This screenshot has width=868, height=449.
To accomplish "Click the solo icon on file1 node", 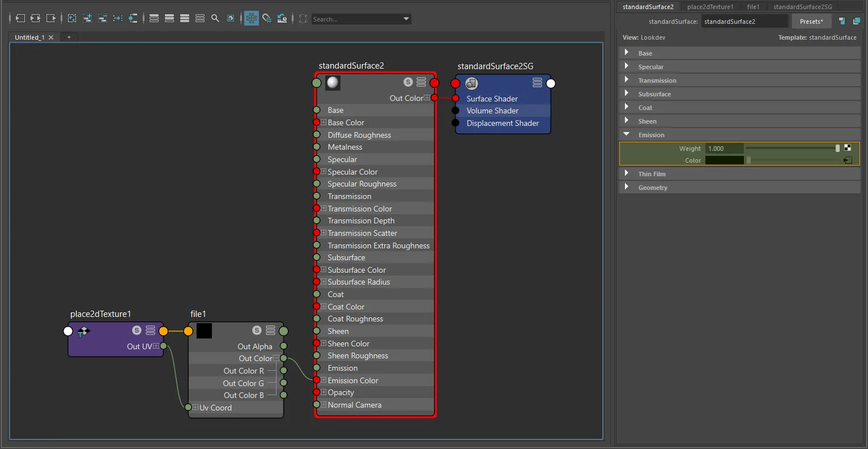I will point(257,330).
